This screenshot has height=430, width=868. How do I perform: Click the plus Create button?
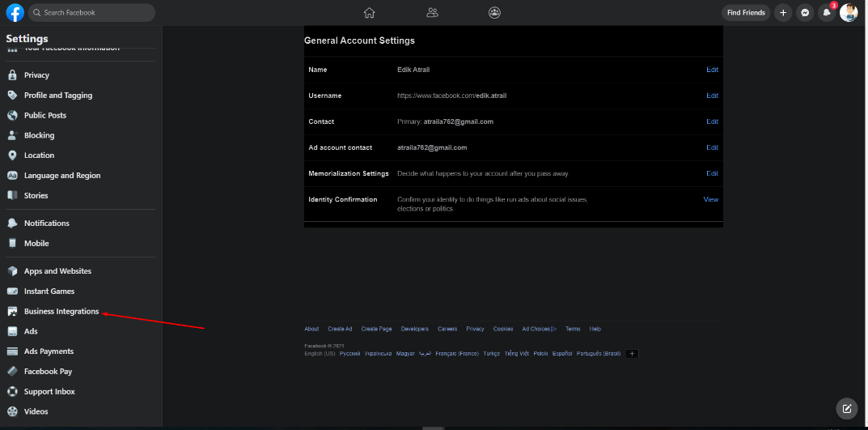click(782, 13)
